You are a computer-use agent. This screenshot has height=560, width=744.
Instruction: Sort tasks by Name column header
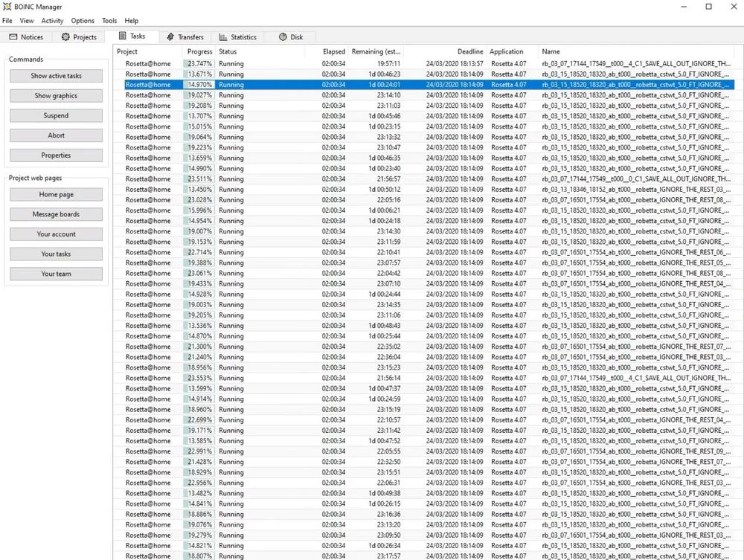[638, 51]
